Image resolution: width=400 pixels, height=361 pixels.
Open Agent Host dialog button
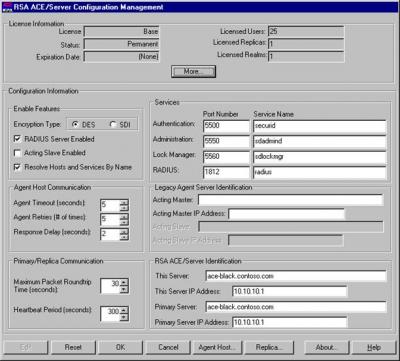pyautogui.click(x=217, y=347)
